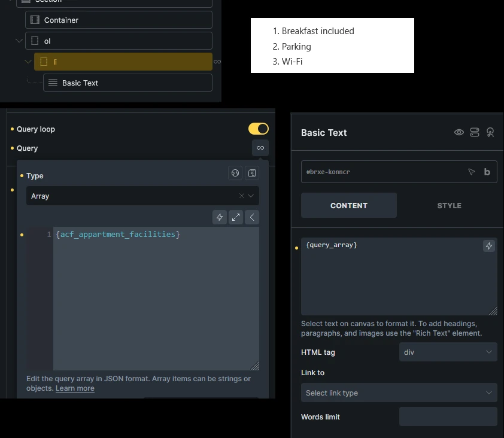
Task: Click the save icon next to Type
Action: 252,173
